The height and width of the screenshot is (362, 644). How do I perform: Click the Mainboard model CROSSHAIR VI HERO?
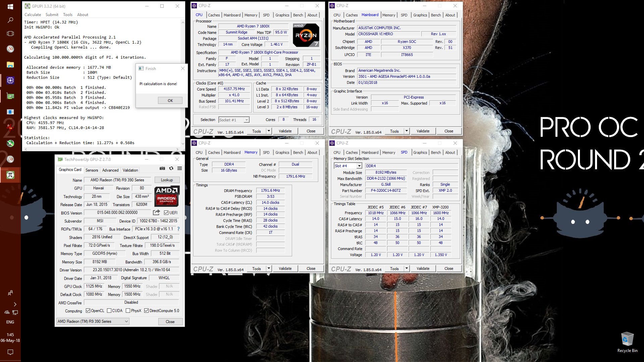tap(389, 34)
